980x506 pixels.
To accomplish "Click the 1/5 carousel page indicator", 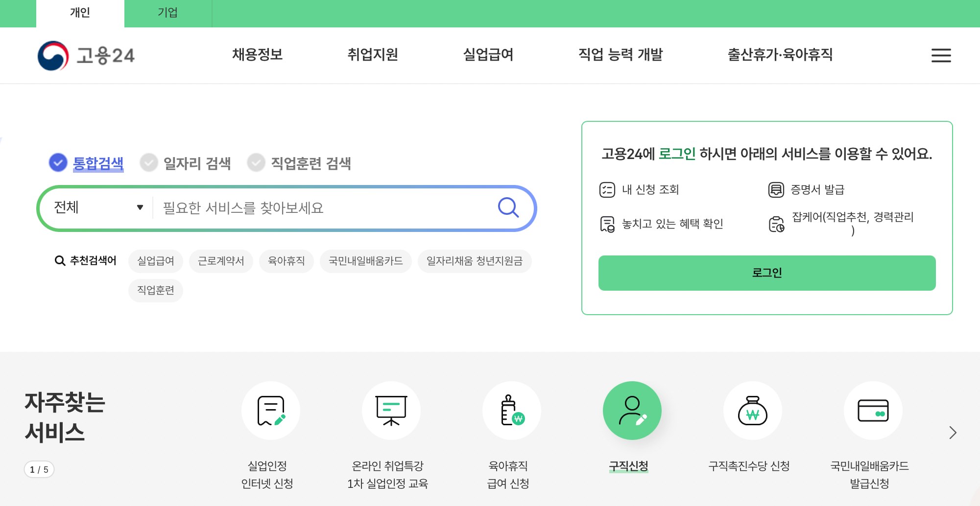I will (x=39, y=469).
